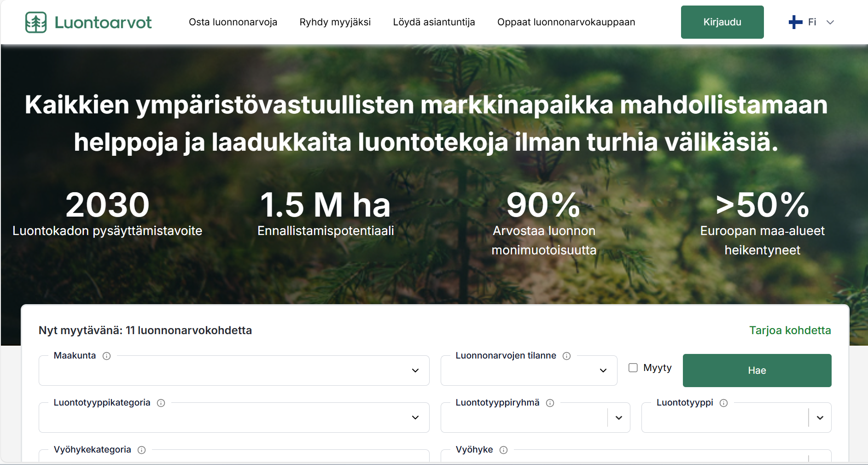The image size is (868, 465).
Task: Click the Tarjoa kohdetta link
Action: pyautogui.click(x=790, y=330)
